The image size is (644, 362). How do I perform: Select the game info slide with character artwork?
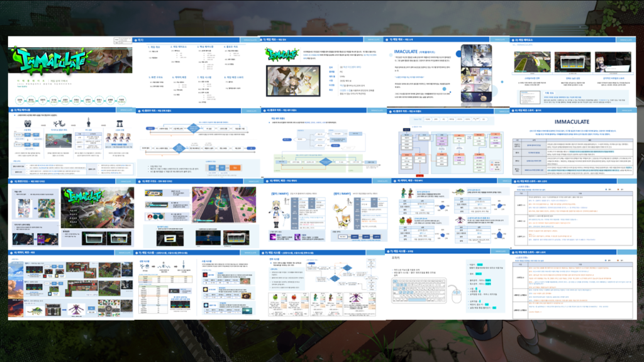tap(321, 71)
